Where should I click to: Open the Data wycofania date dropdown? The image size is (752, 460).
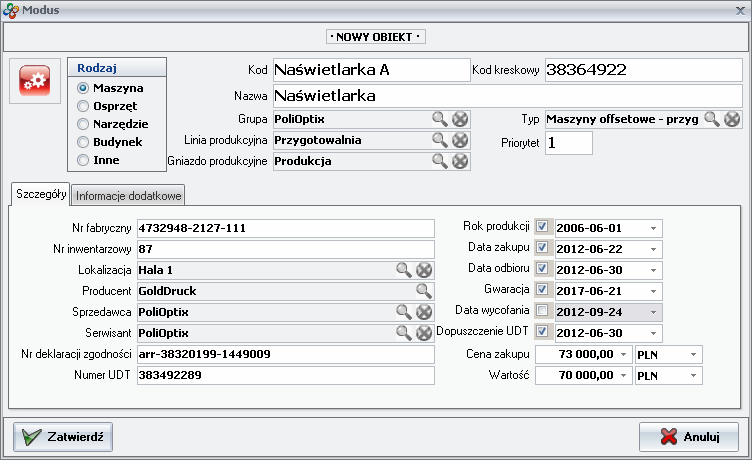(x=653, y=312)
